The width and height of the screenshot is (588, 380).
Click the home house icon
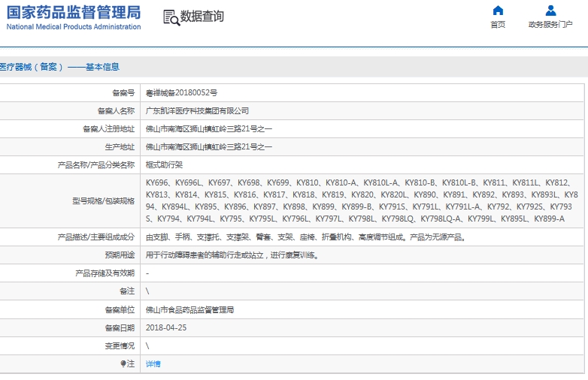[x=498, y=11]
